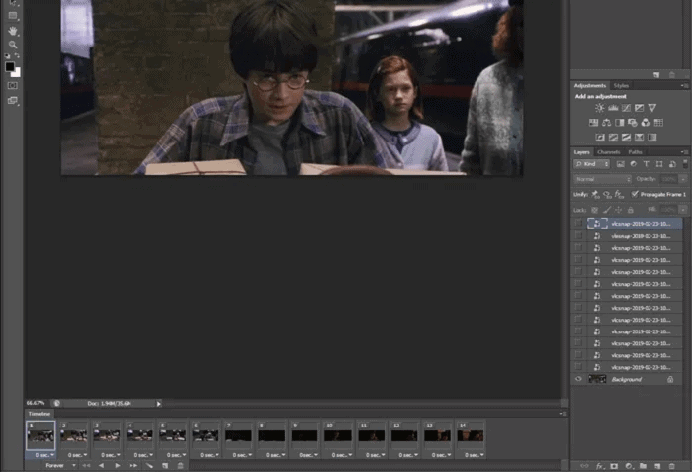
Task: Play the timeline animation
Action: (117, 465)
